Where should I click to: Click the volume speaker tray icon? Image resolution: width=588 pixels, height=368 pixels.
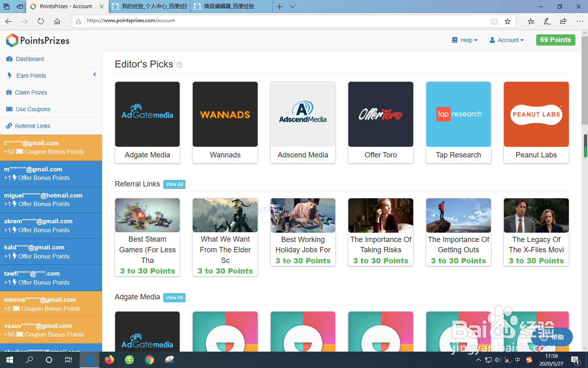498,360
